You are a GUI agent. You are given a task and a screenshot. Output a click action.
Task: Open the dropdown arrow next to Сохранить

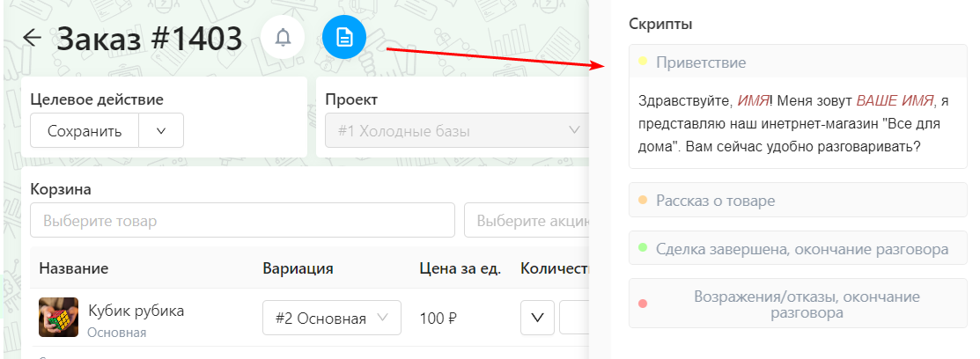[x=160, y=130]
